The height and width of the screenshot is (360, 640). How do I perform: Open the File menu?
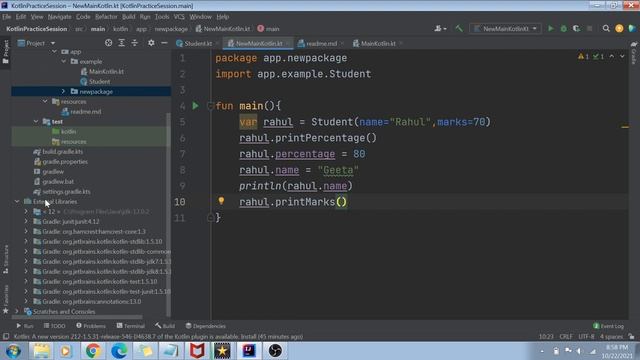coord(7,17)
